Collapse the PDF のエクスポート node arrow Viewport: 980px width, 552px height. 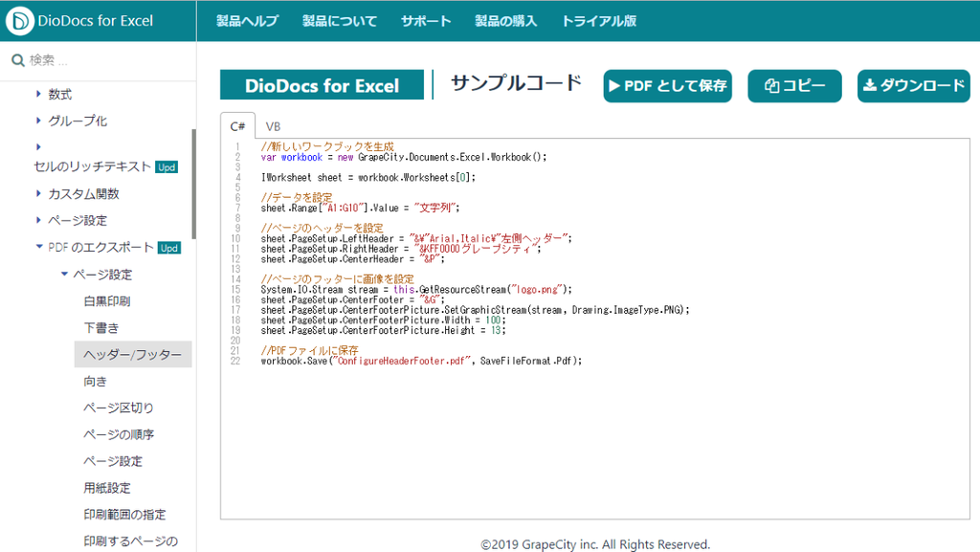39,247
